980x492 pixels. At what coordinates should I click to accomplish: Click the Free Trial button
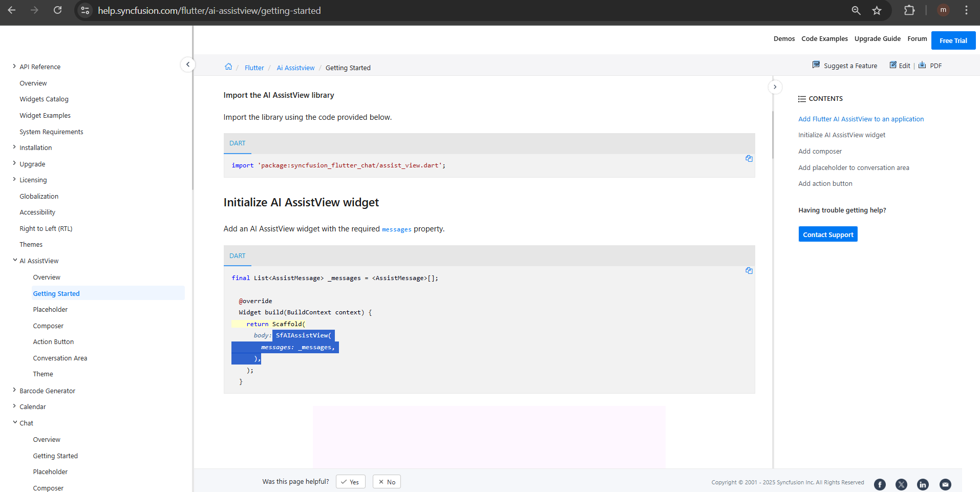click(x=953, y=40)
